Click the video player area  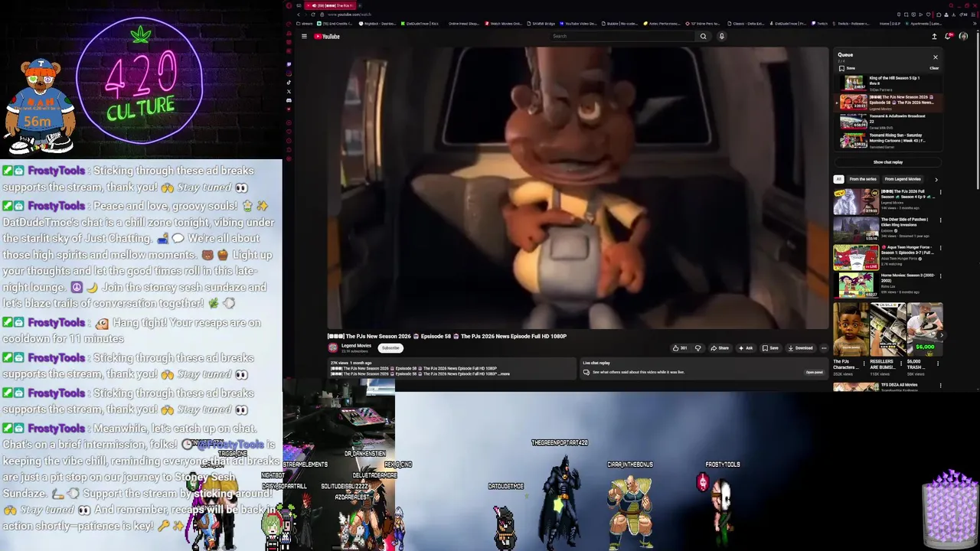click(x=578, y=187)
